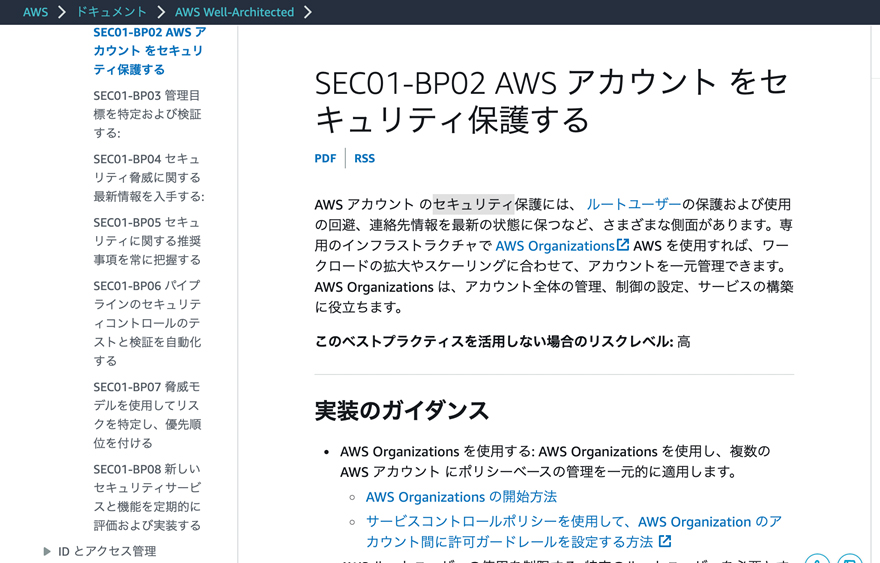Click external-link icon after ガードレールを設定する方法
880x563 pixels.
click(665, 541)
